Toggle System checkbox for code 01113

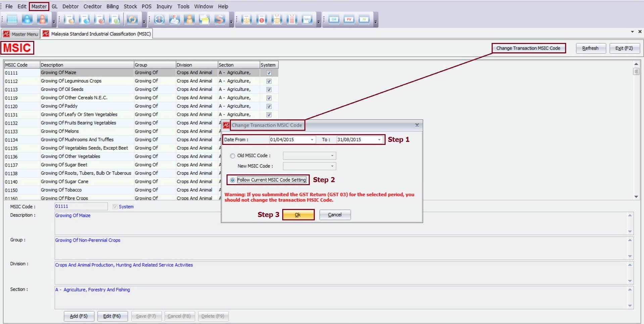click(x=269, y=90)
